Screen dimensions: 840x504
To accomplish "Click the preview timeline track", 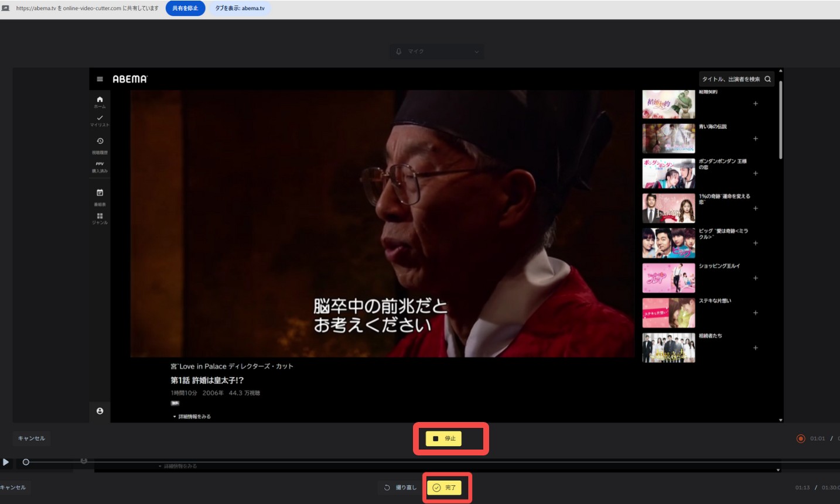I will [433, 462].
